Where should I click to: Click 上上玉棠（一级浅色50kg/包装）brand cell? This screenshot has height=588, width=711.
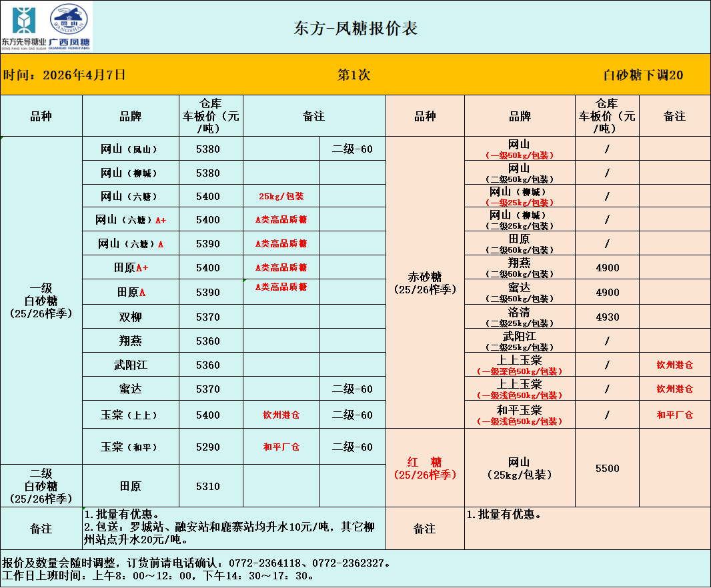pyautogui.click(x=520, y=389)
